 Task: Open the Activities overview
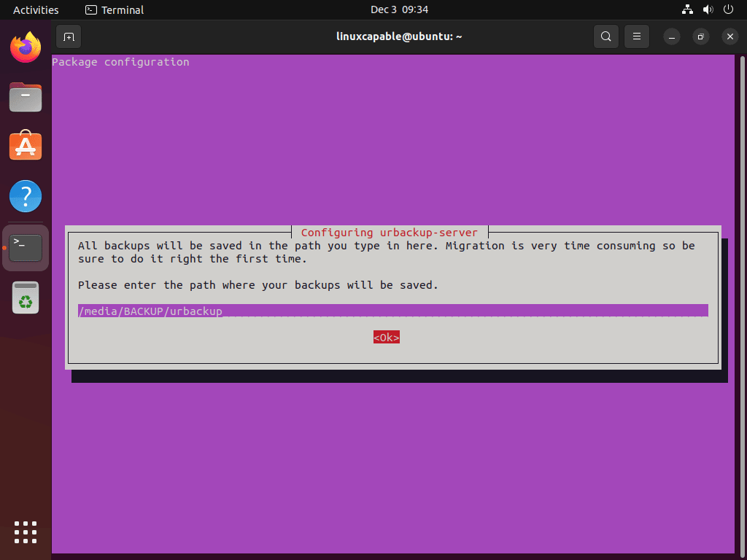click(x=36, y=9)
